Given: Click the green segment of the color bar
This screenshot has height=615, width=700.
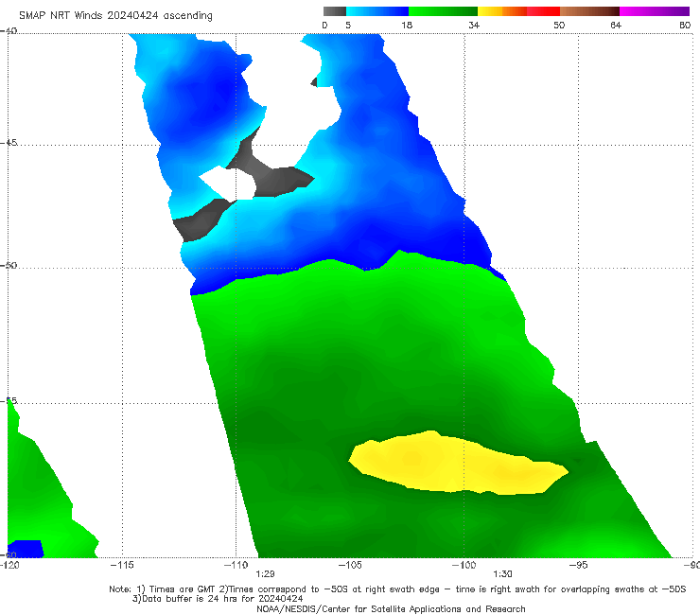Looking at the screenshot, I should tap(443, 11).
